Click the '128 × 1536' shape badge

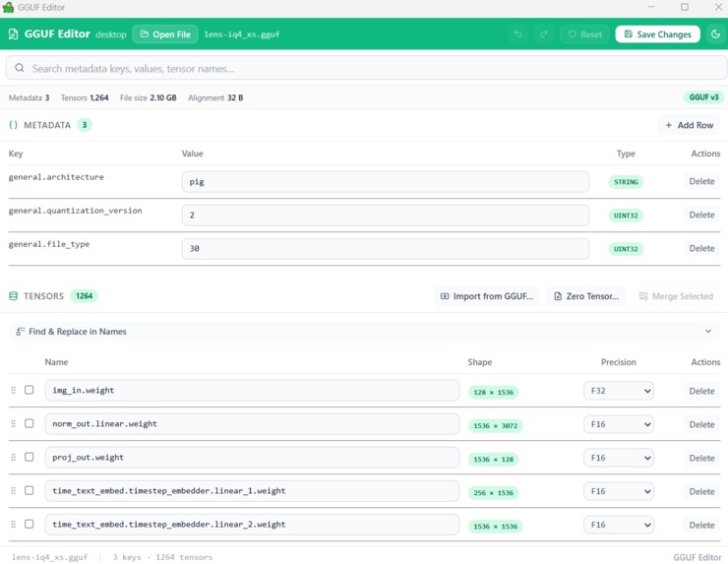coord(493,392)
